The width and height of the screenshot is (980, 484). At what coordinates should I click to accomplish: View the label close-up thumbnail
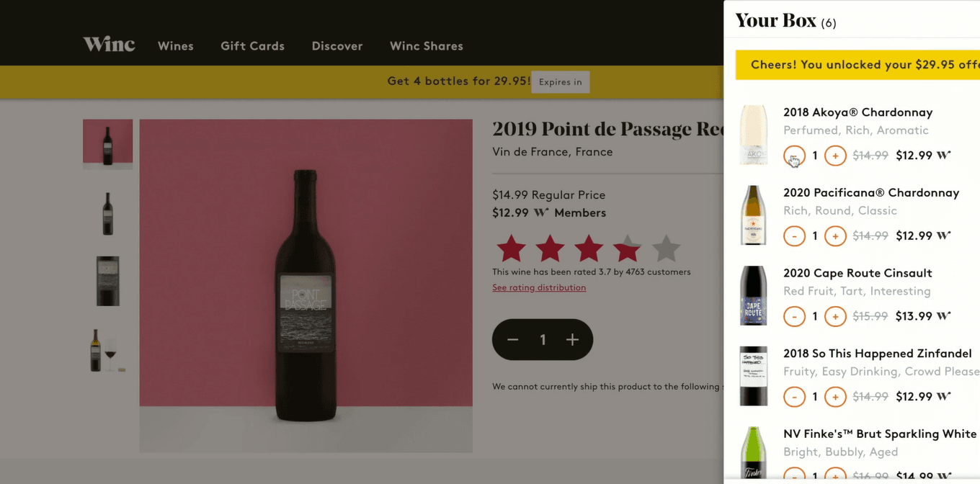pyautogui.click(x=107, y=281)
